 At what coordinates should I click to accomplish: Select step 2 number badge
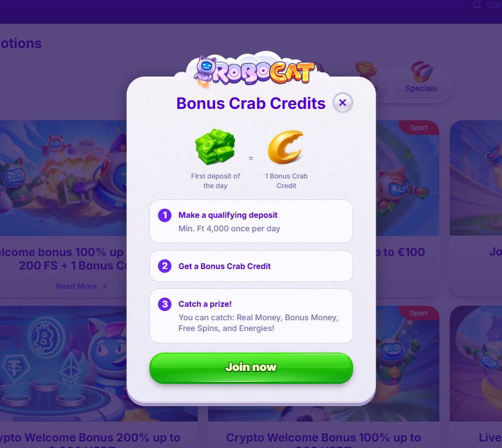164,266
